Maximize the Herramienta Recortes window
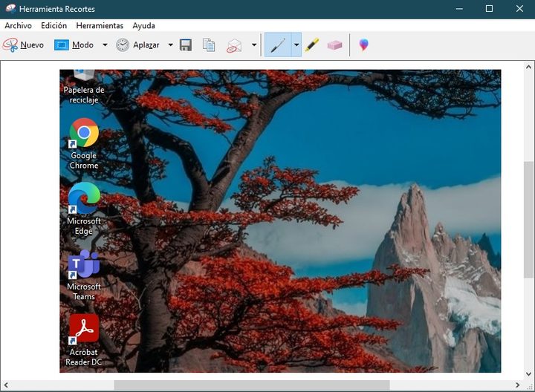 [489, 9]
